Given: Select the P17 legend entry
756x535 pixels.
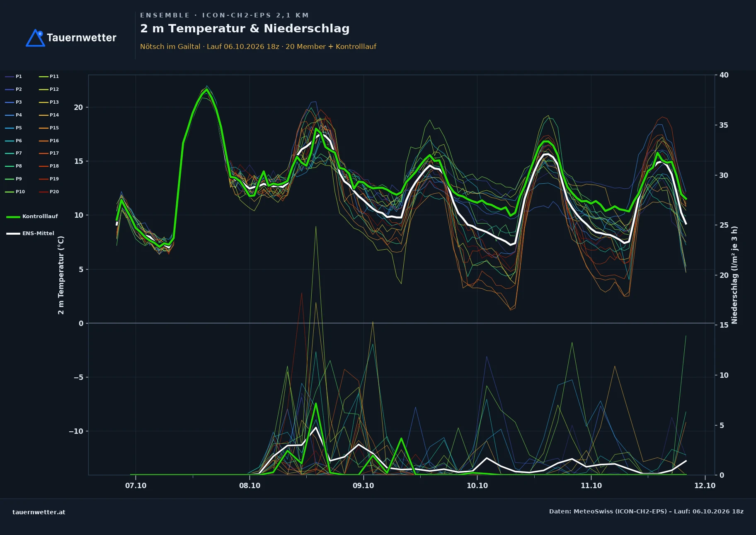Looking at the screenshot, I should (x=49, y=153).
